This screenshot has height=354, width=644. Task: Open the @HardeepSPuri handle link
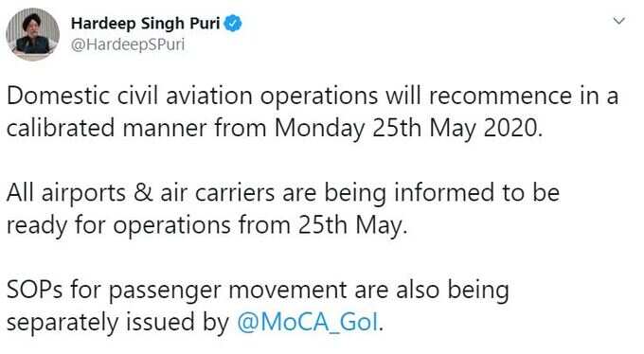(128, 44)
